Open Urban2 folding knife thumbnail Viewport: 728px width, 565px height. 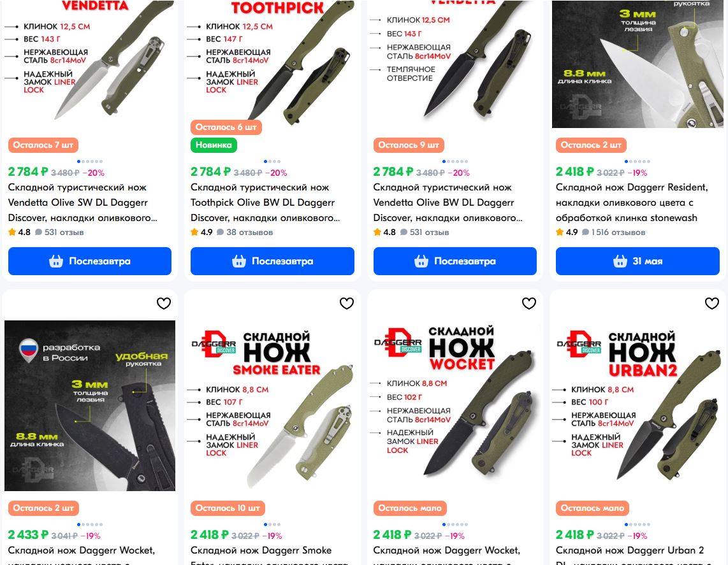pyautogui.click(x=637, y=406)
